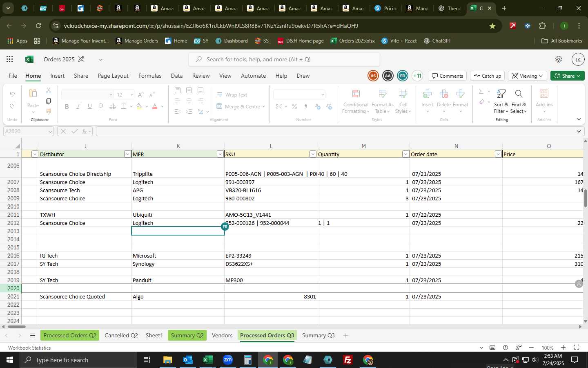This screenshot has width=588, height=368.
Task: Open the Microsoft 365 app launcher
Action: coord(10,59)
